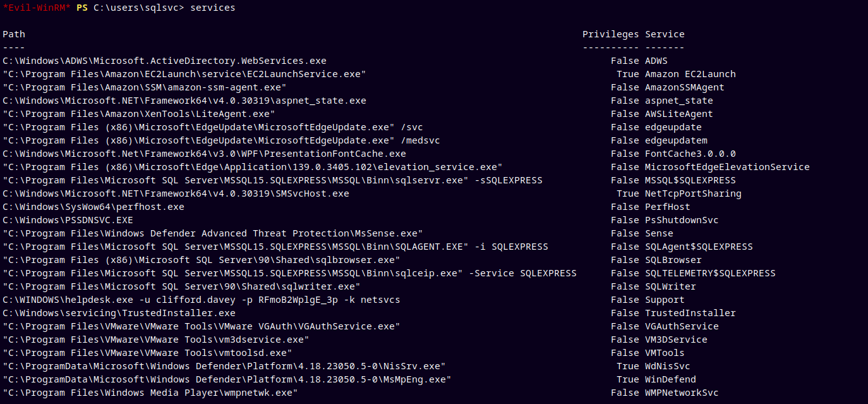Click the 'Support' service name

(x=665, y=300)
